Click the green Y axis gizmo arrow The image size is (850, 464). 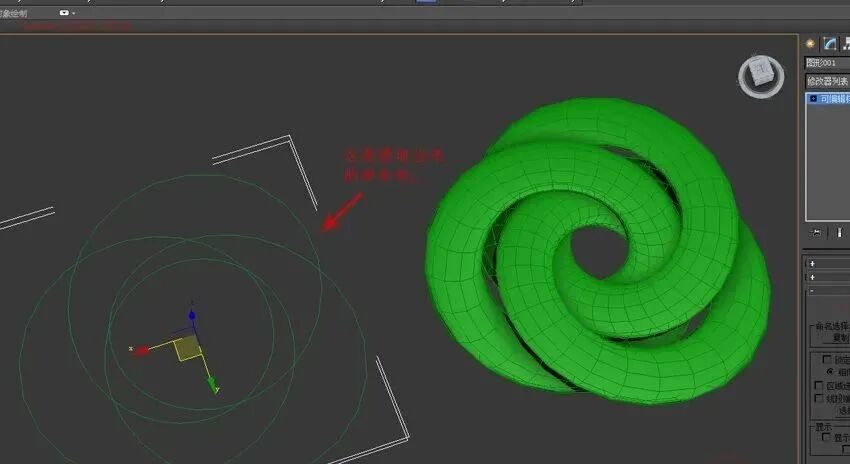point(212,384)
